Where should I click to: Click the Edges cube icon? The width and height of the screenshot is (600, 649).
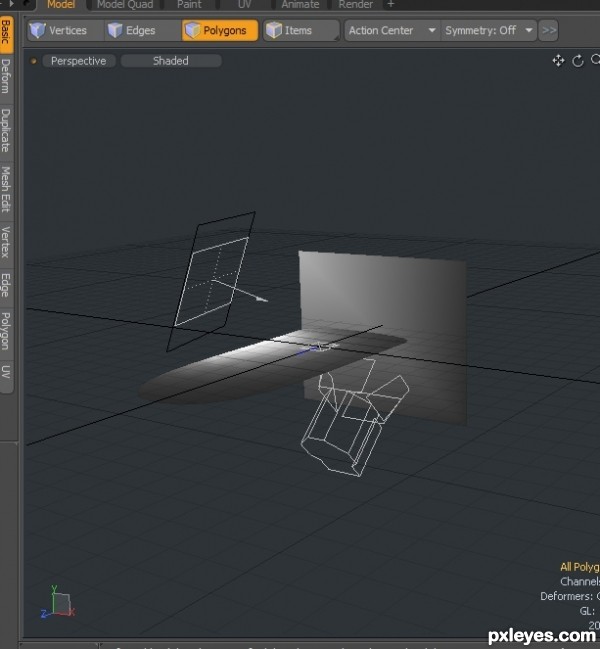[x=115, y=30]
